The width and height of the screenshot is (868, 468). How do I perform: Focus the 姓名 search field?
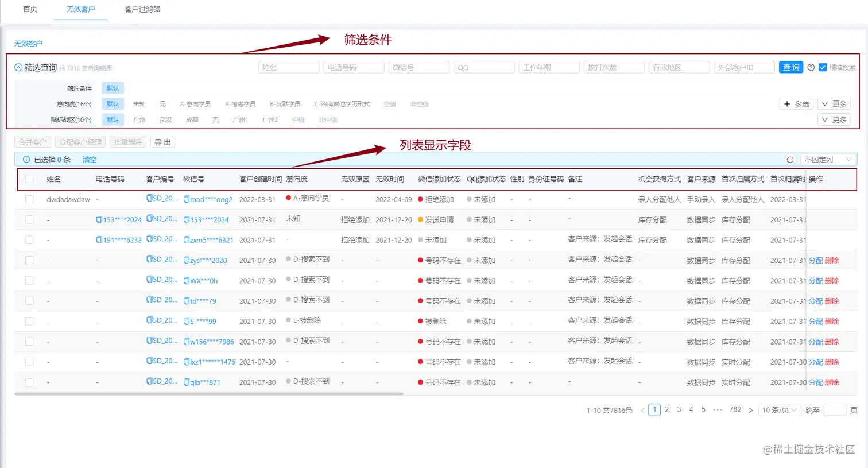click(289, 67)
